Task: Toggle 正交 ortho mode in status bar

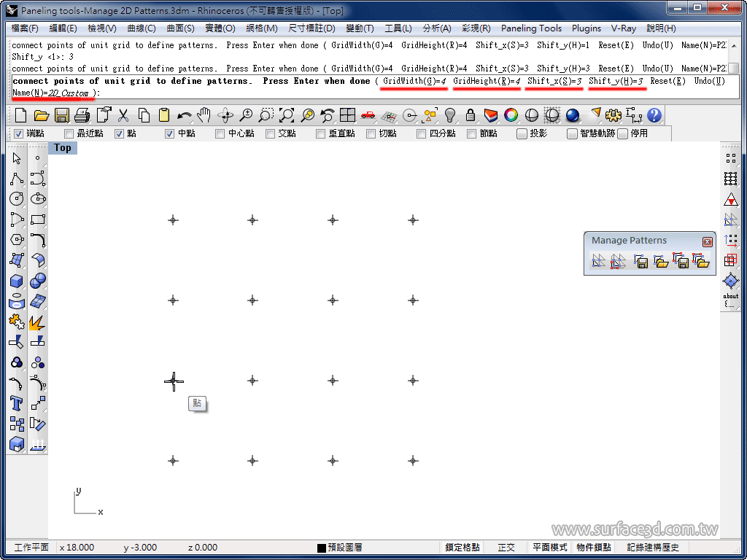Action: 506,548
